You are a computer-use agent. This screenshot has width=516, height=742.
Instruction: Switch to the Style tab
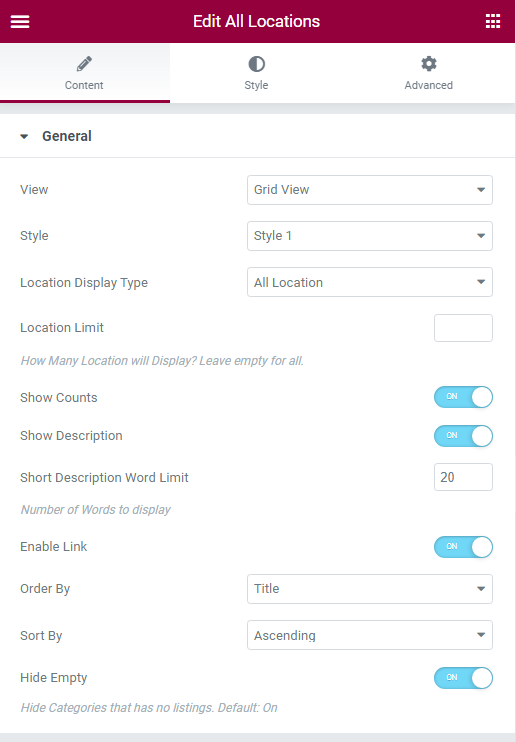pos(257,73)
